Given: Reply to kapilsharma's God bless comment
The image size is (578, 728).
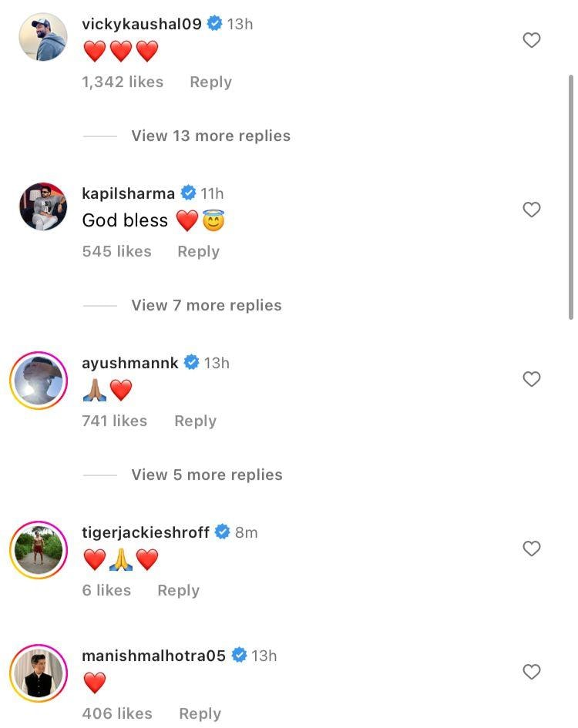Looking at the screenshot, I should [198, 251].
